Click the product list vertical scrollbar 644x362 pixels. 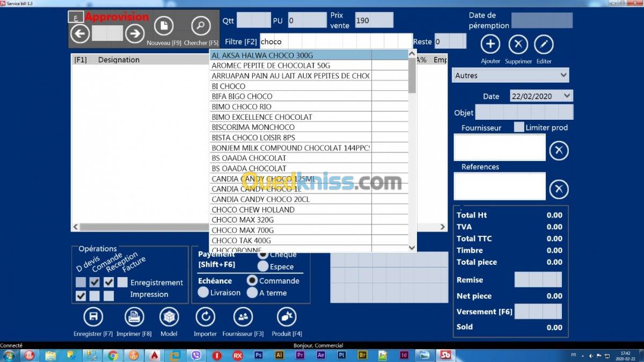click(412, 150)
